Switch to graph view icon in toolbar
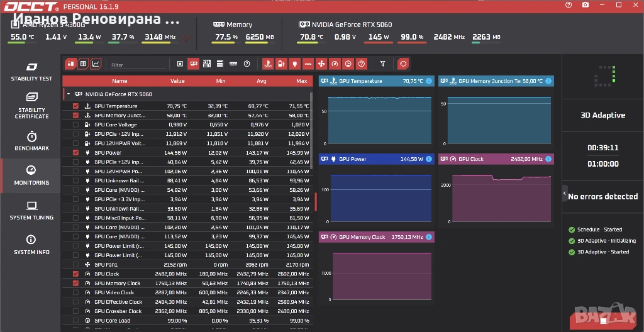The image size is (644, 332). (96, 64)
